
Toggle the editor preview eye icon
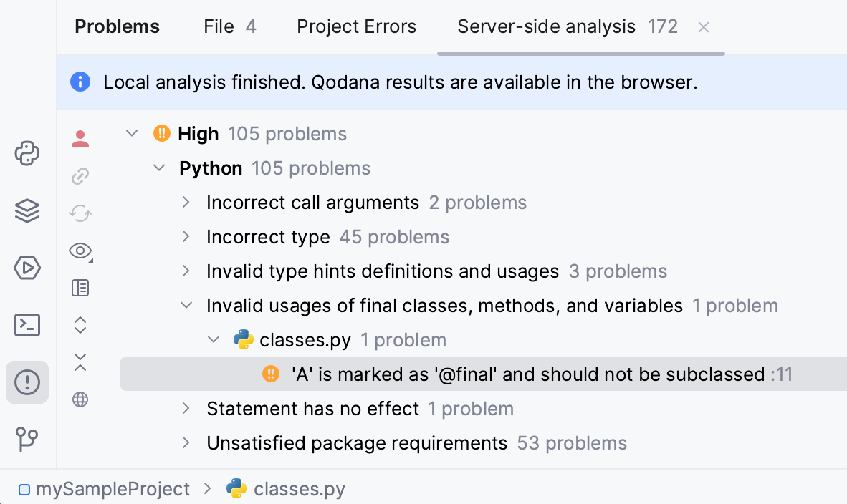(80, 251)
